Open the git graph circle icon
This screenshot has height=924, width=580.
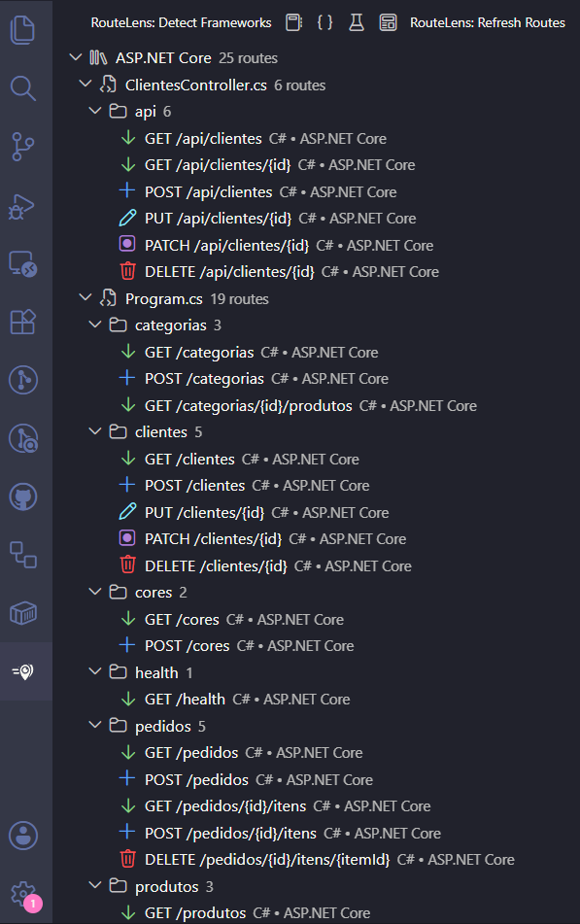(x=23, y=380)
